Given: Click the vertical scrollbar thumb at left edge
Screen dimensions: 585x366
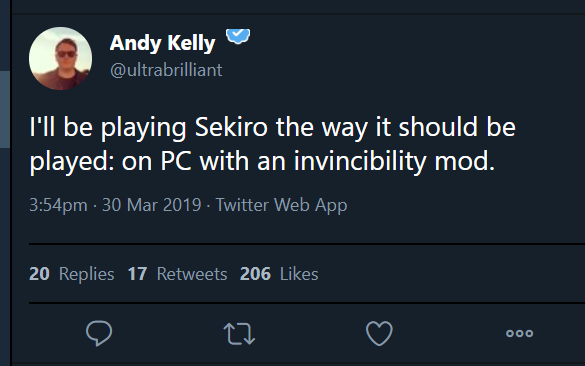Looking at the screenshot, I should (4, 109).
